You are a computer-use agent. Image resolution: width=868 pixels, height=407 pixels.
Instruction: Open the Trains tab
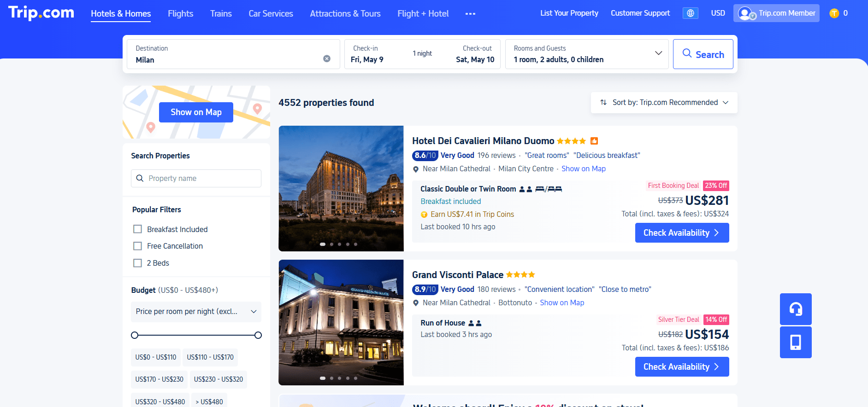(x=221, y=14)
